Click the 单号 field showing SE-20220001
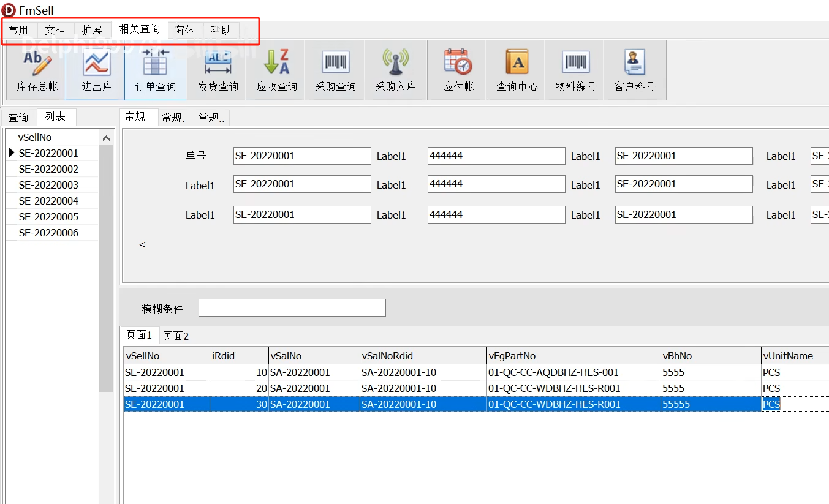The image size is (829, 504). pos(302,156)
